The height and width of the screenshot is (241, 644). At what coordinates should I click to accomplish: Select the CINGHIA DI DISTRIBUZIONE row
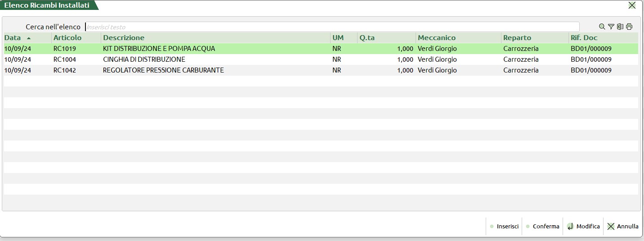(144, 59)
